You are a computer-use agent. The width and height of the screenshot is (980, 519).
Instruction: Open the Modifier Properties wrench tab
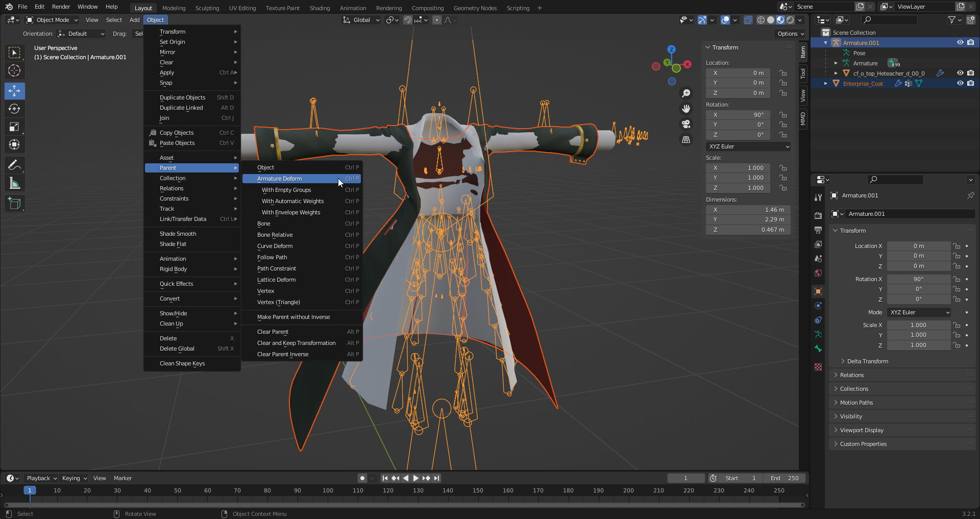click(818, 196)
